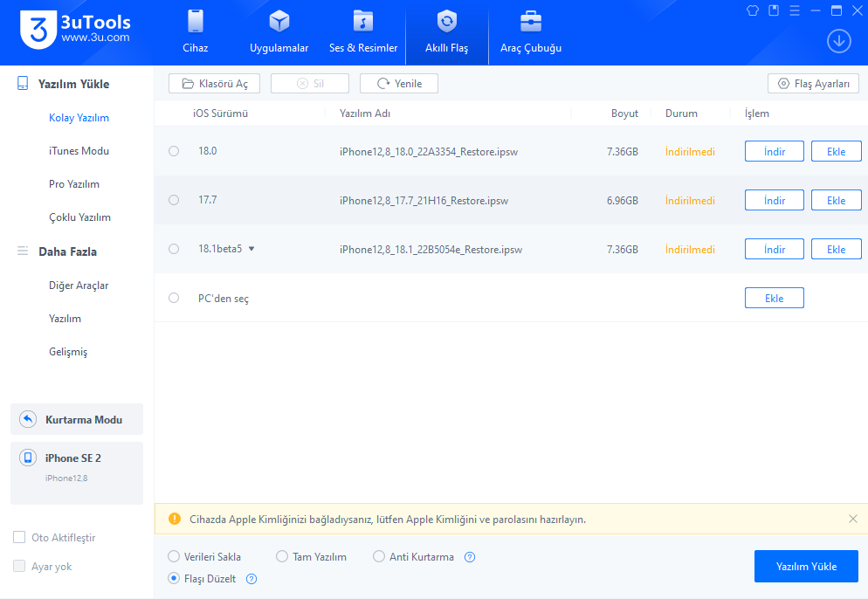Click Ekle for iOS 18.0 firmware
Image resolution: width=868 pixels, height=599 pixels.
836,152
